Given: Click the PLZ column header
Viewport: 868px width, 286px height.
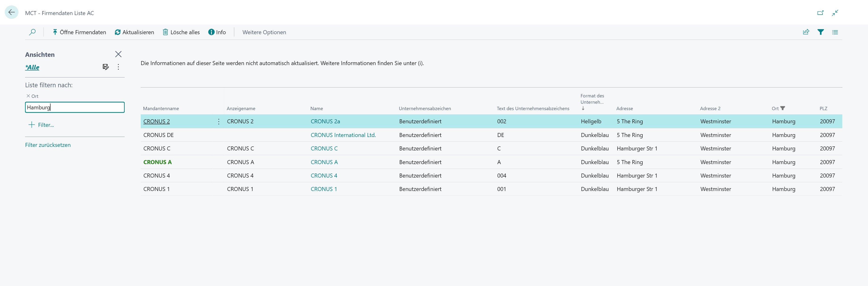Looking at the screenshot, I should (x=823, y=108).
